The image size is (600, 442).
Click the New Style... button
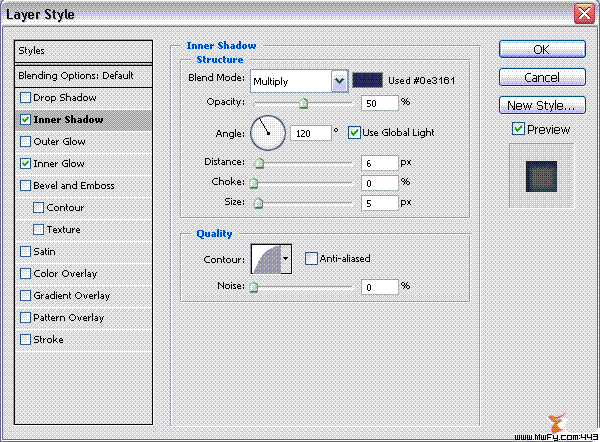[542, 105]
